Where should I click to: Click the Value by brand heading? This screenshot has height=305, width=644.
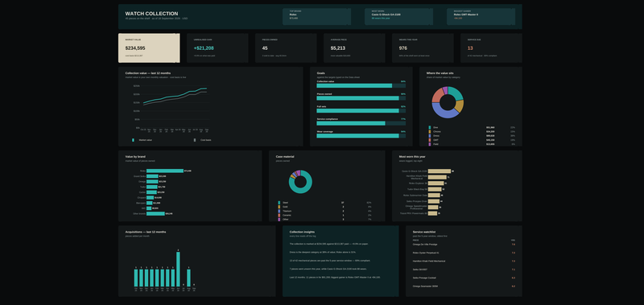point(135,156)
